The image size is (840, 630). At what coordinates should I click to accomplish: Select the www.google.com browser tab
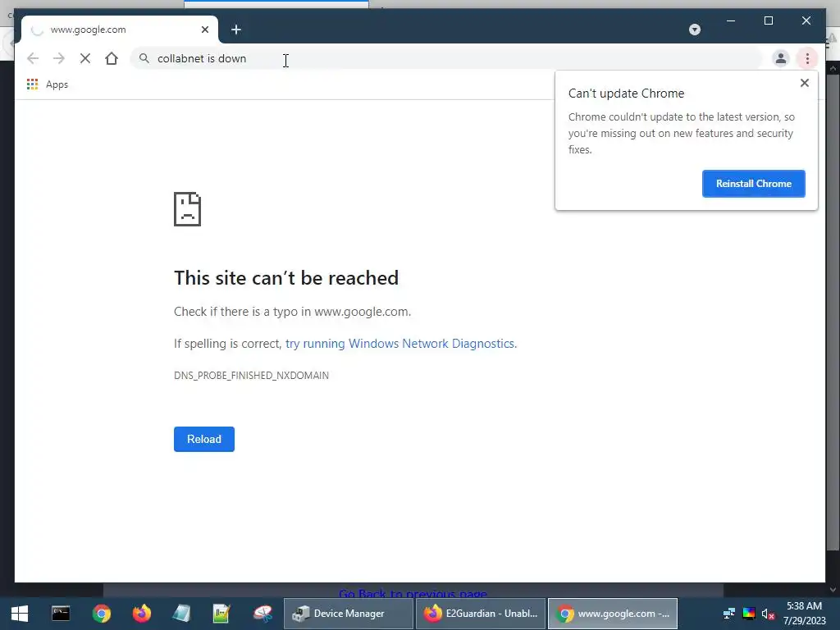pyautogui.click(x=120, y=30)
